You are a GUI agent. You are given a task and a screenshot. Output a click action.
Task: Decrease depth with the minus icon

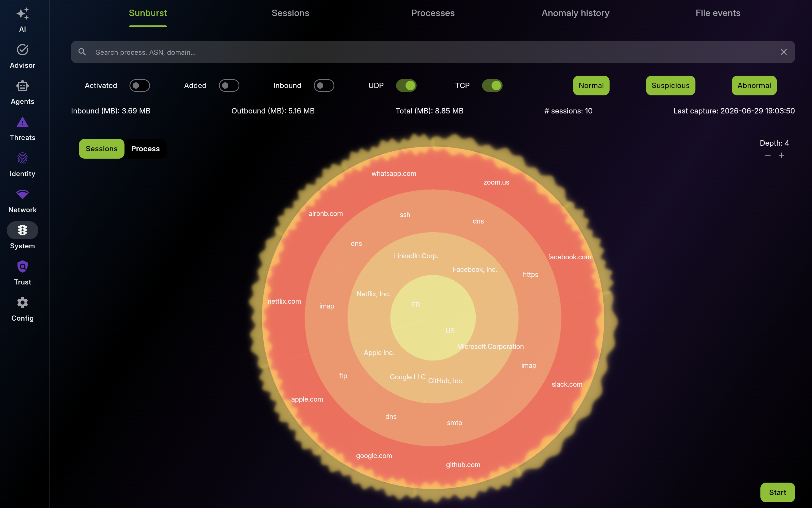click(x=768, y=155)
